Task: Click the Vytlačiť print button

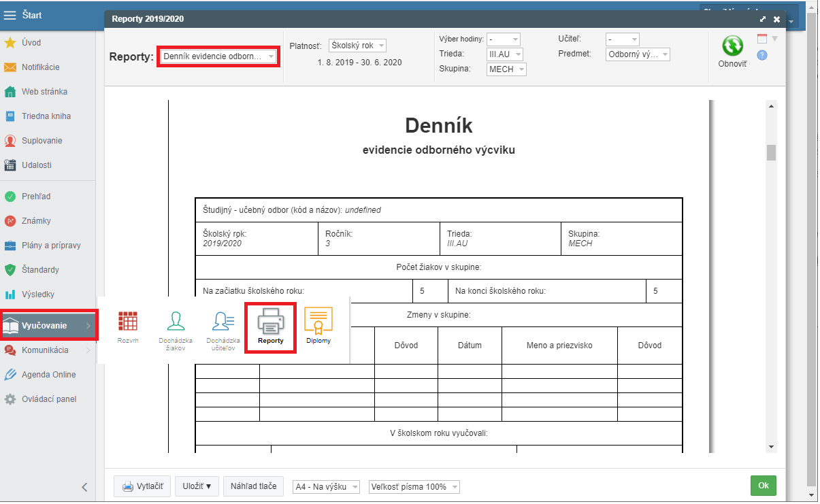Action: tap(143, 486)
